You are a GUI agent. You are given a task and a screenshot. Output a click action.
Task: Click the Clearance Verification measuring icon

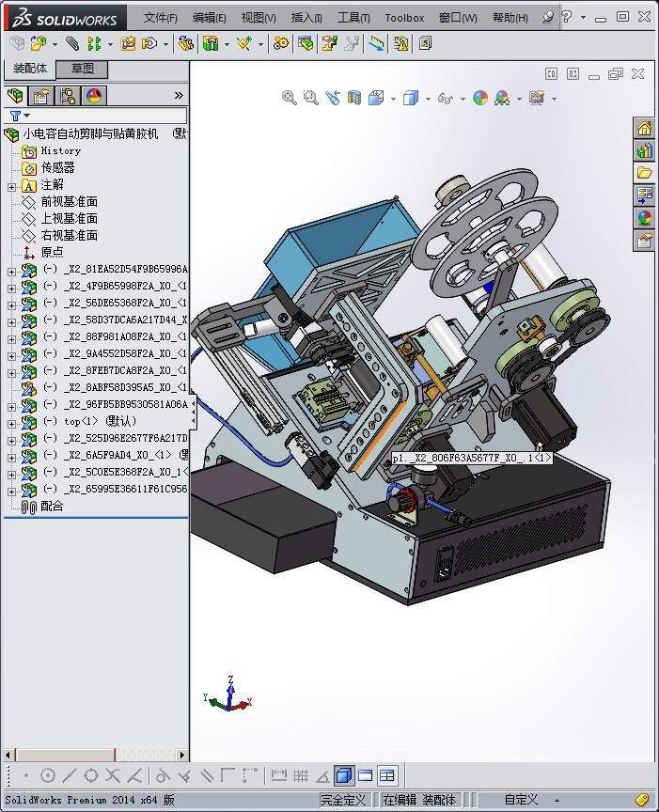pos(377,43)
